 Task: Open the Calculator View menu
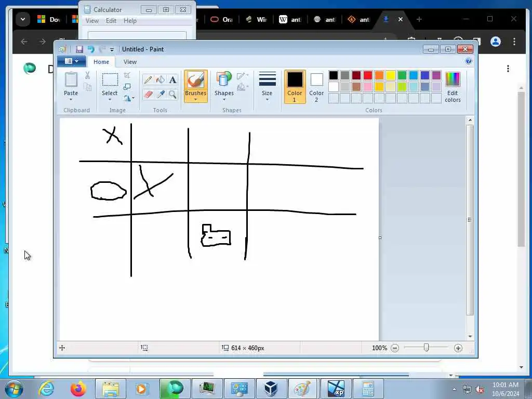click(92, 21)
